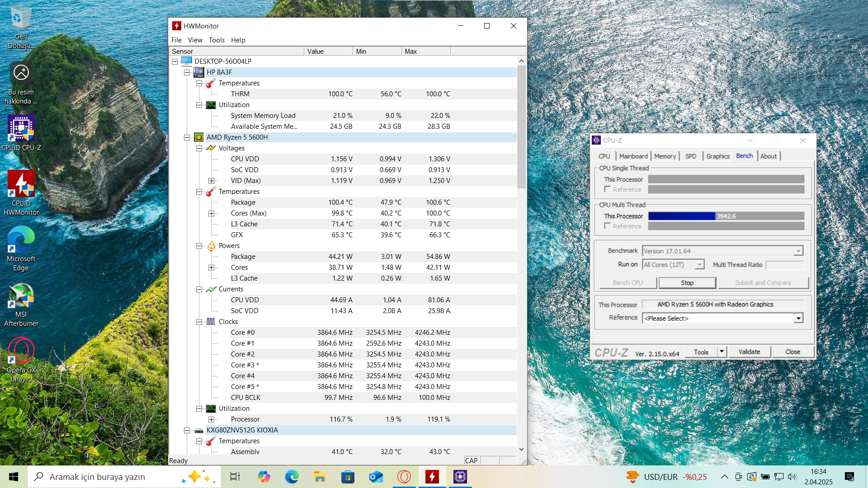Click the Validate button in CPU-Z
The image size is (868, 488).
749,352
